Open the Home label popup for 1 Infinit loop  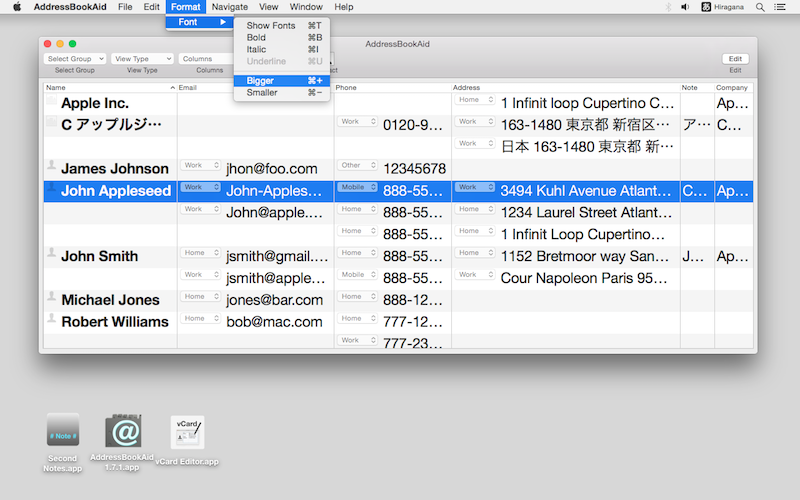pos(474,99)
